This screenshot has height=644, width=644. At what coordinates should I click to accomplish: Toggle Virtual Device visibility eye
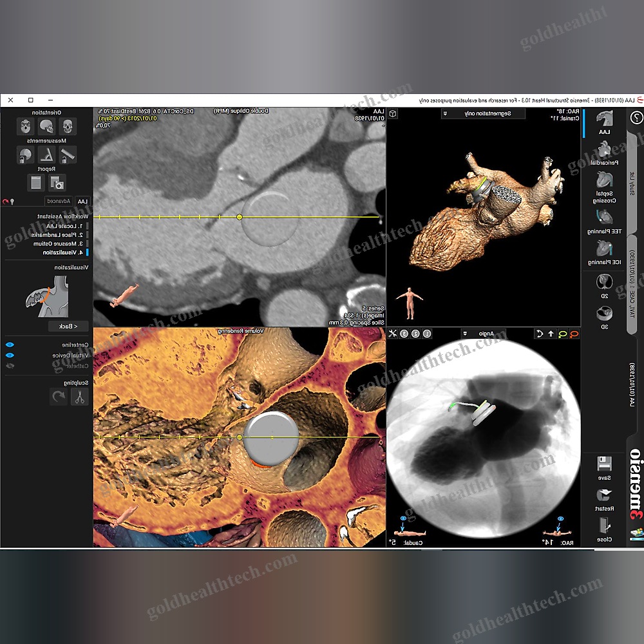[10, 355]
